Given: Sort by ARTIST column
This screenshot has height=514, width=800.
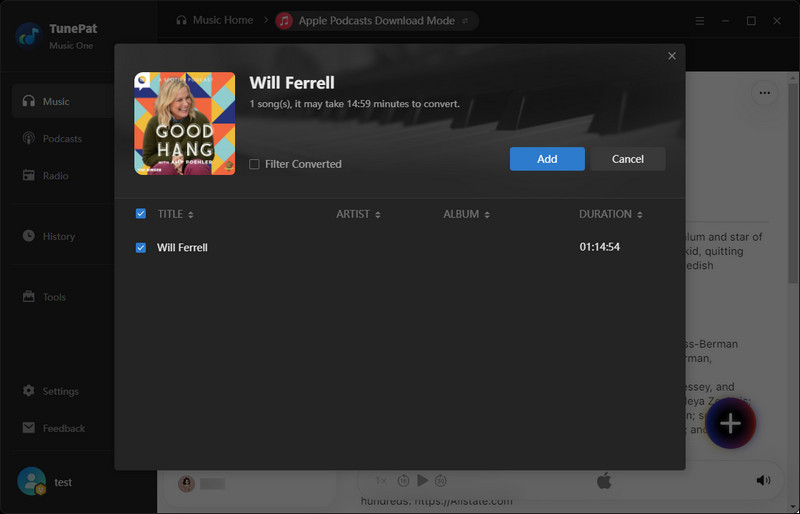Looking at the screenshot, I should point(358,214).
